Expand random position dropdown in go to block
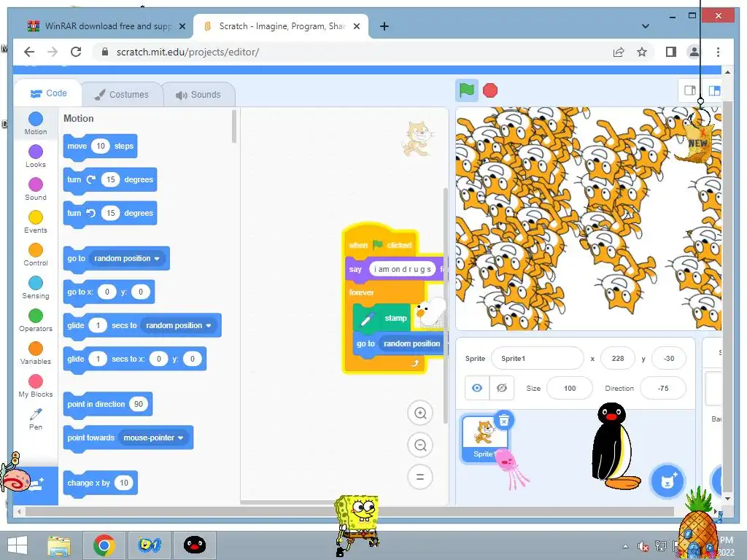The width and height of the screenshot is (747, 560). (x=125, y=258)
